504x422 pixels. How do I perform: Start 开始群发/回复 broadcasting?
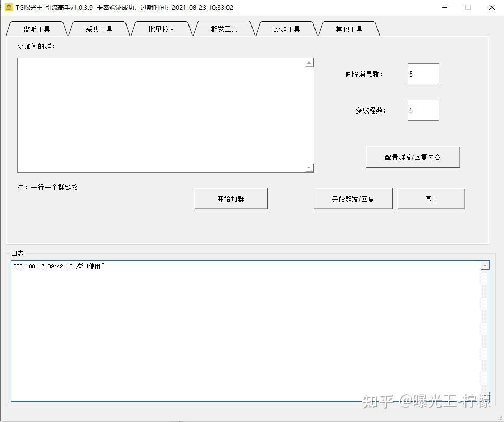[x=353, y=199]
